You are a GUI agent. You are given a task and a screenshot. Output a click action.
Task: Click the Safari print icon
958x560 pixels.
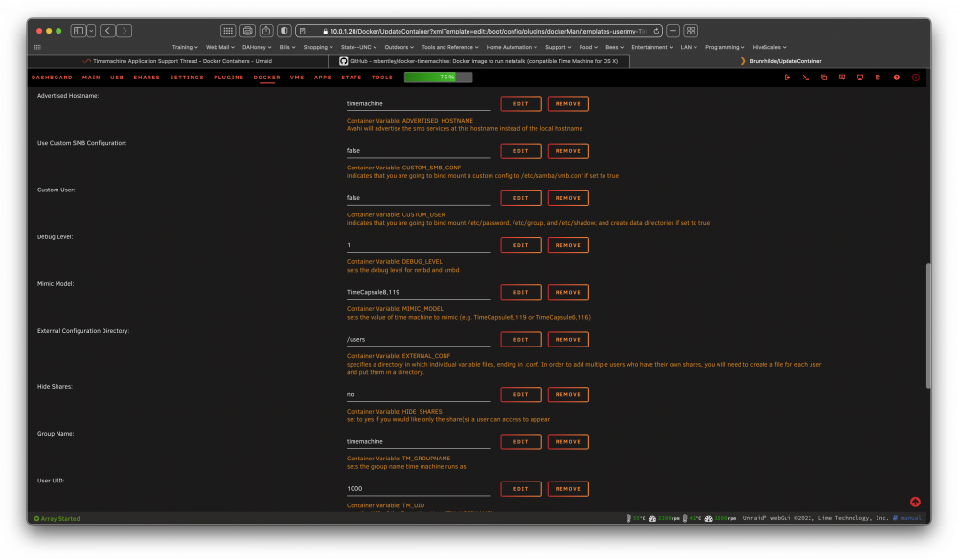tap(247, 31)
